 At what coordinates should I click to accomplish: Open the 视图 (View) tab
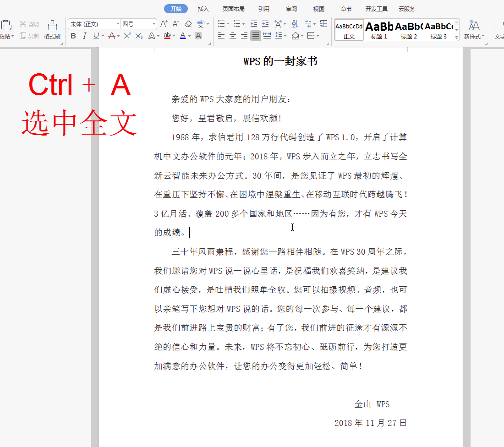pos(318,9)
